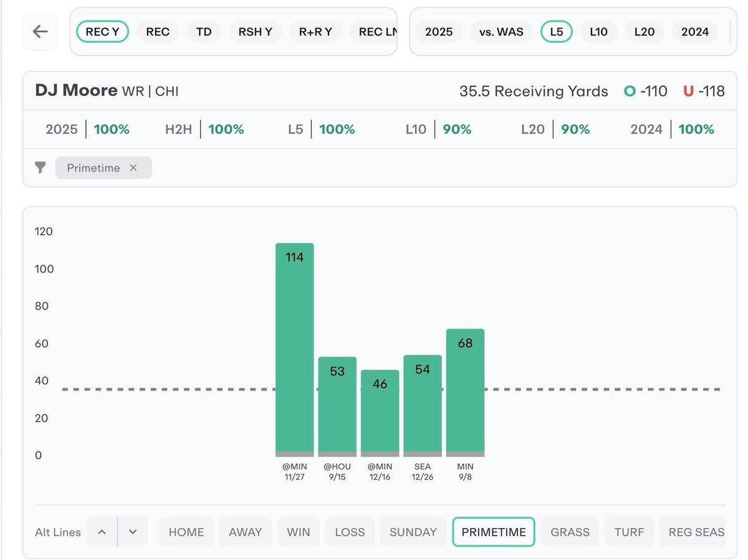748x560 pixels.
Task: Click the L10 hit rate 90% stat
Action: point(438,130)
